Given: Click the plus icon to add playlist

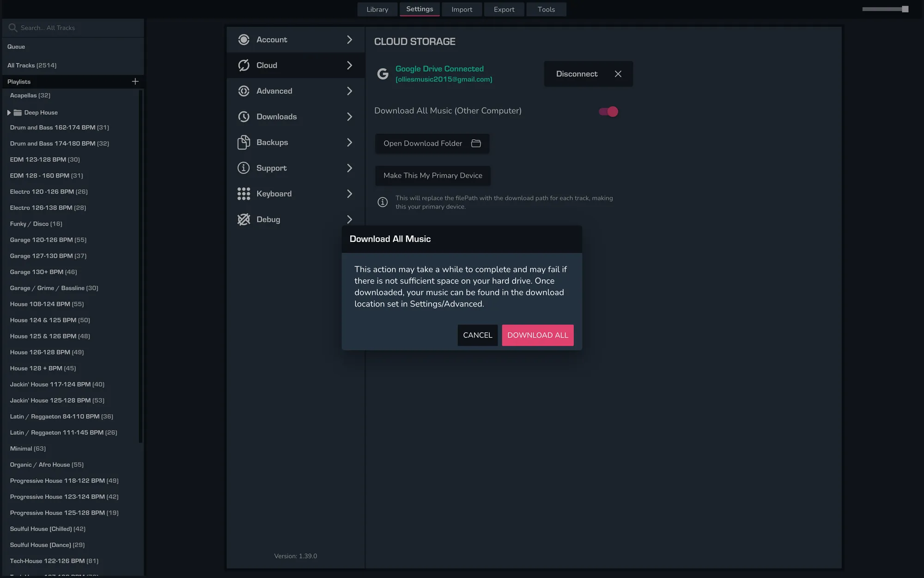Looking at the screenshot, I should [x=135, y=81].
